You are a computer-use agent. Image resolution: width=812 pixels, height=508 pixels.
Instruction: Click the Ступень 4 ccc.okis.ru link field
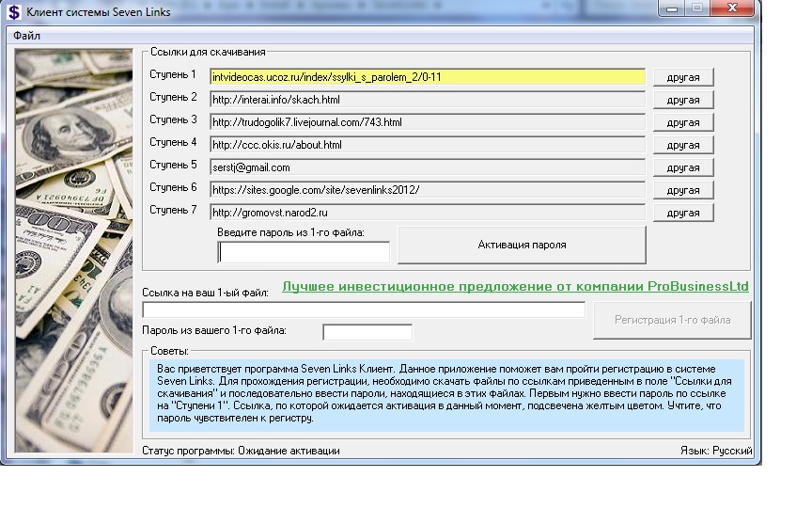click(428, 145)
